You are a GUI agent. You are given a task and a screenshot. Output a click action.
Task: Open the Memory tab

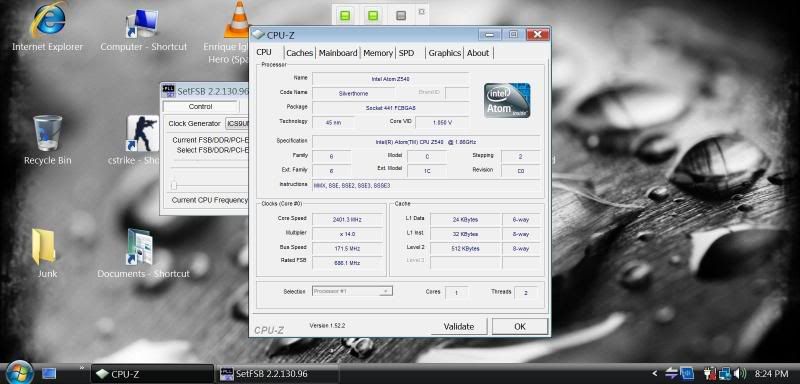[x=378, y=53]
